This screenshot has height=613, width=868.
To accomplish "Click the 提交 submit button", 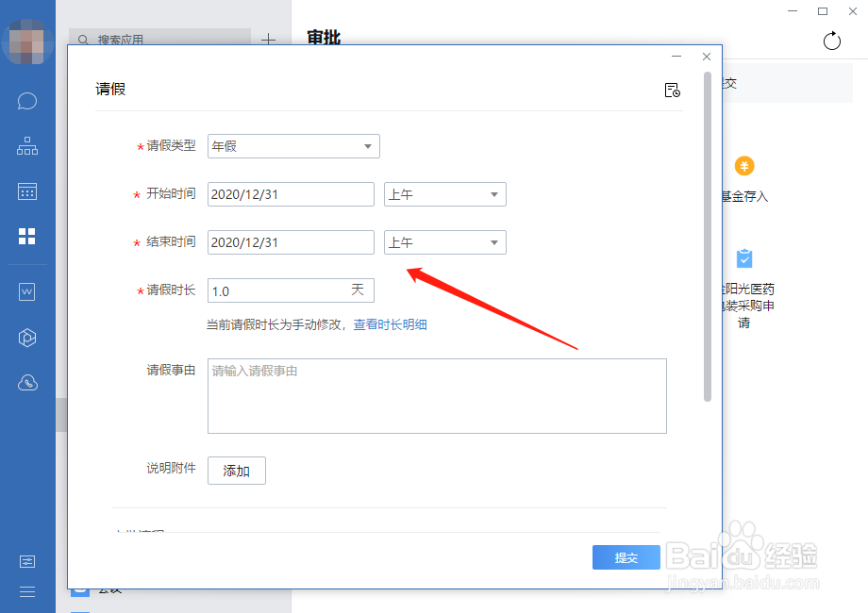I will coord(626,557).
